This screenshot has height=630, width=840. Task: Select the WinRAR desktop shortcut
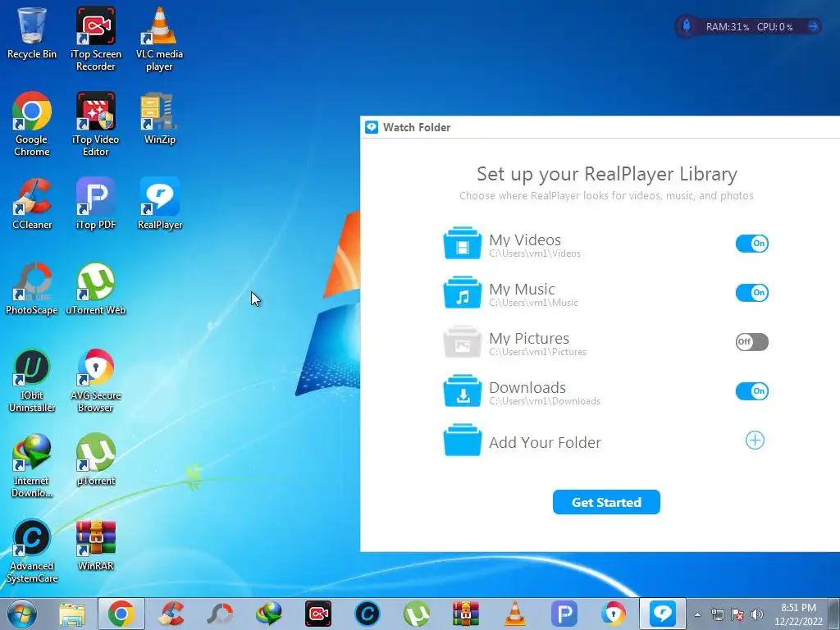95,546
